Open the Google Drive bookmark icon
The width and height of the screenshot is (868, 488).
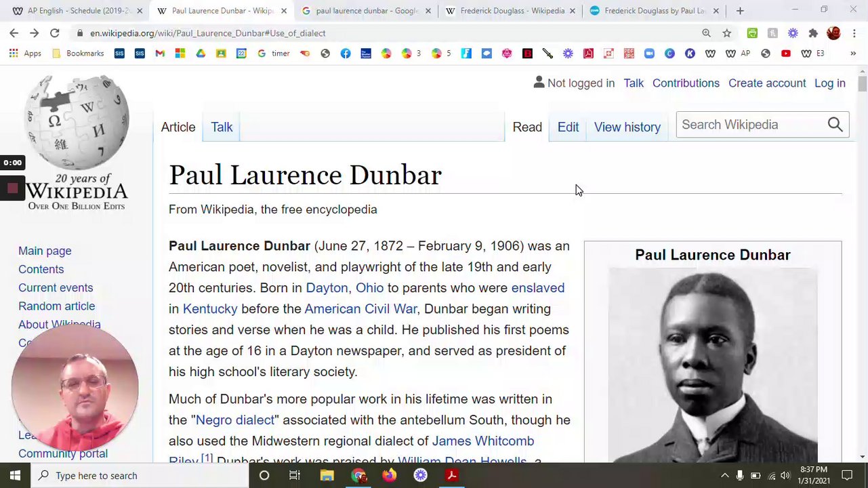201,54
